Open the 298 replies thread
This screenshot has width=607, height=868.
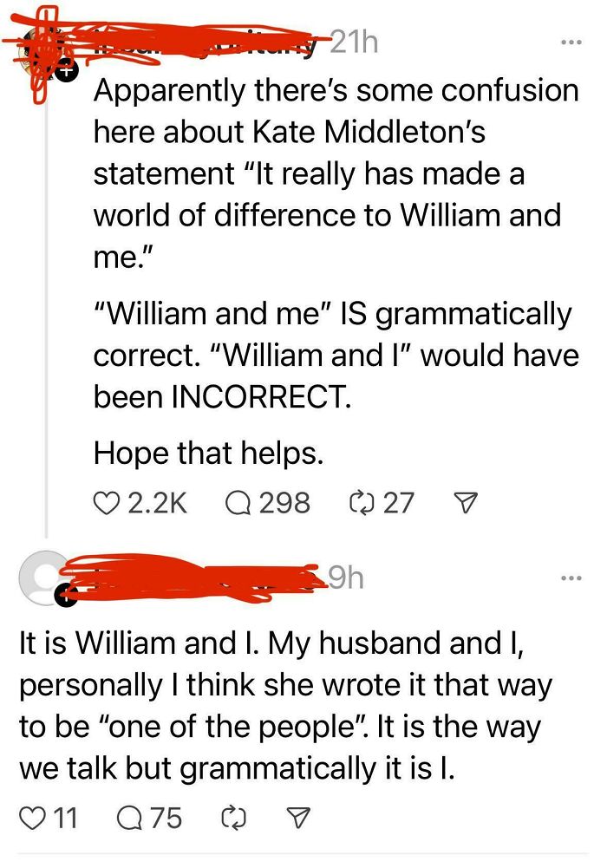tap(286, 503)
